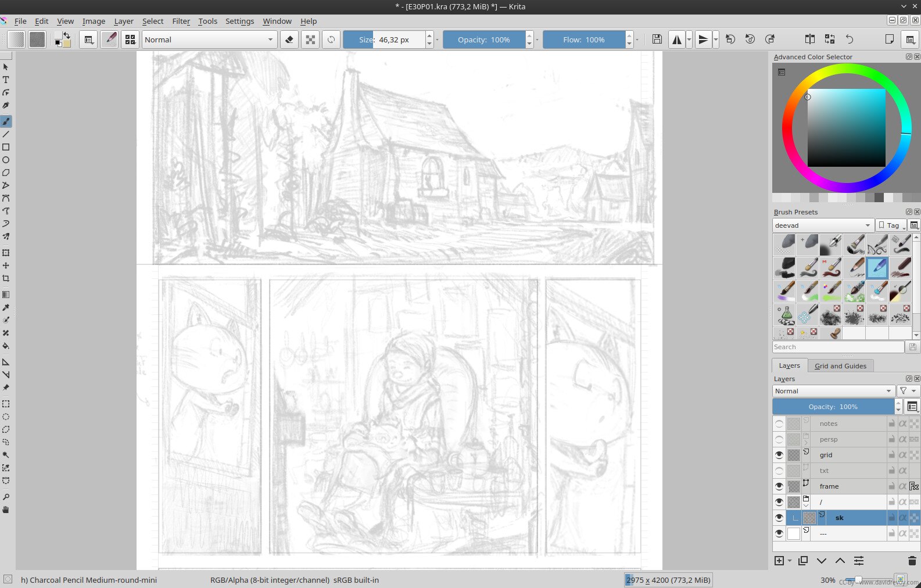This screenshot has height=588, width=921.
Task: Select the Rectangle shape tool
Action: coord(6,147)
